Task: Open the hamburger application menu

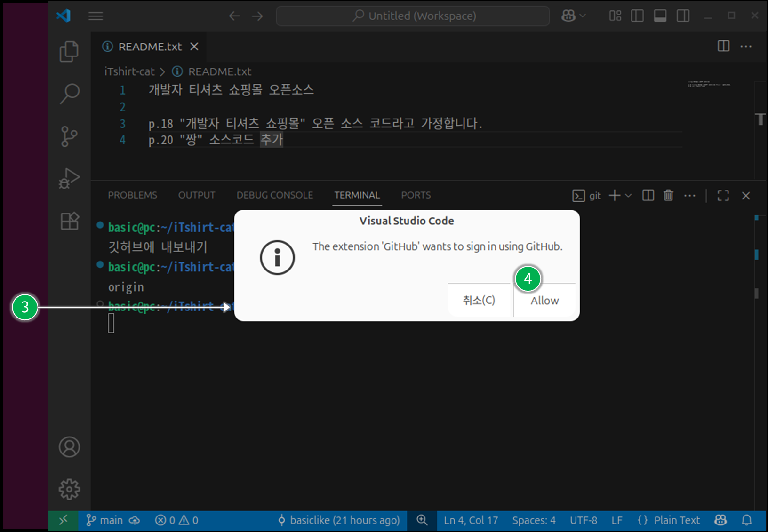Action: click(x=96, y=16)
